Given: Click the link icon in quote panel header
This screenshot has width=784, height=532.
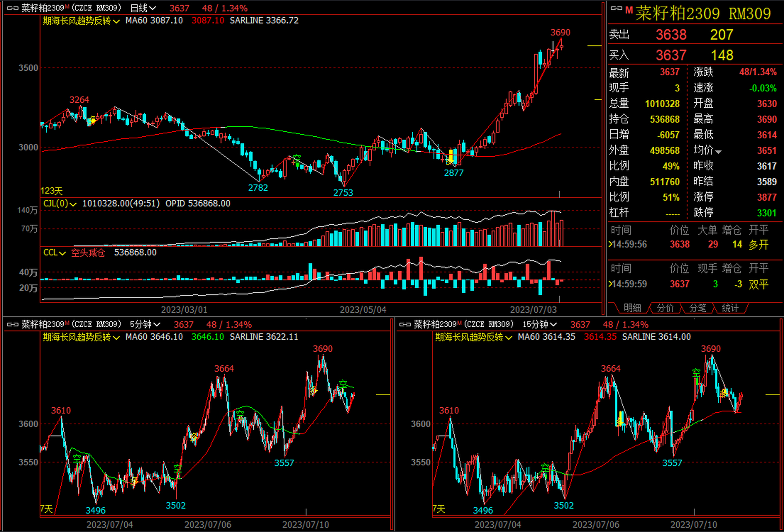Looking at the screenshot, I should [616, 8].
